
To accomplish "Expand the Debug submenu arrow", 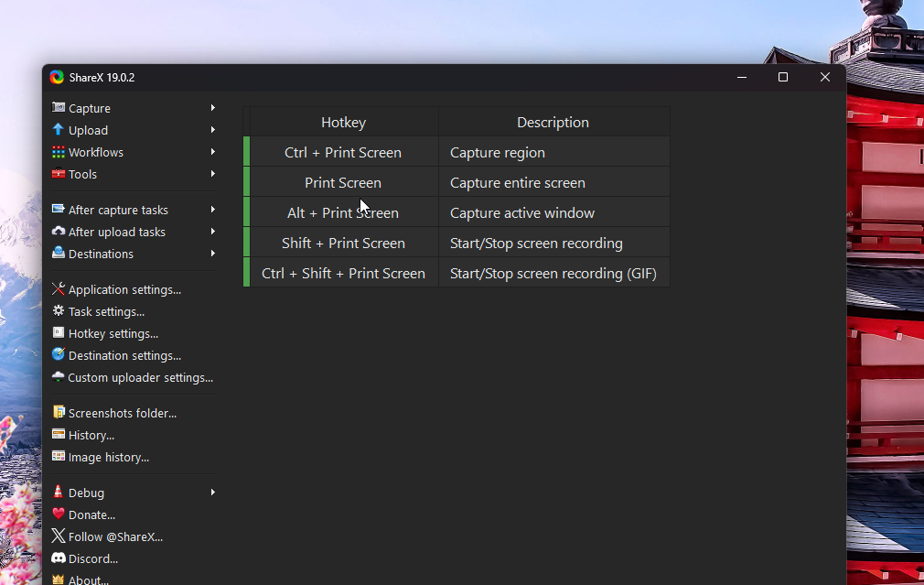I will [x=213, y=492].
